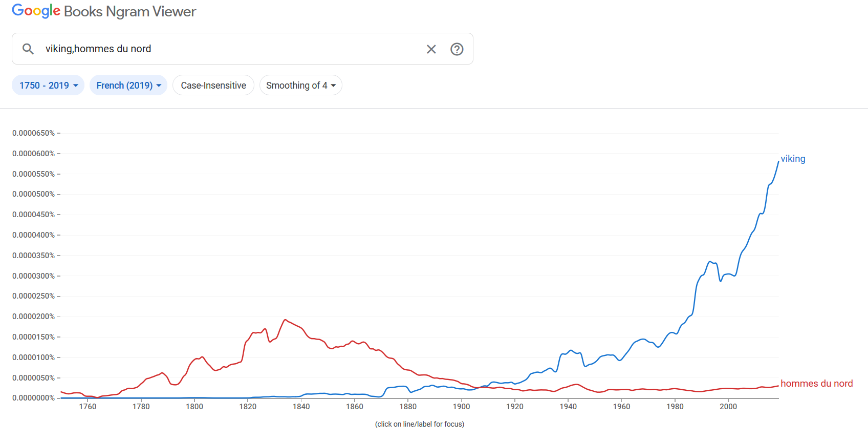Open the Smoothing of 4 dropdown

[x=300, y=86]
